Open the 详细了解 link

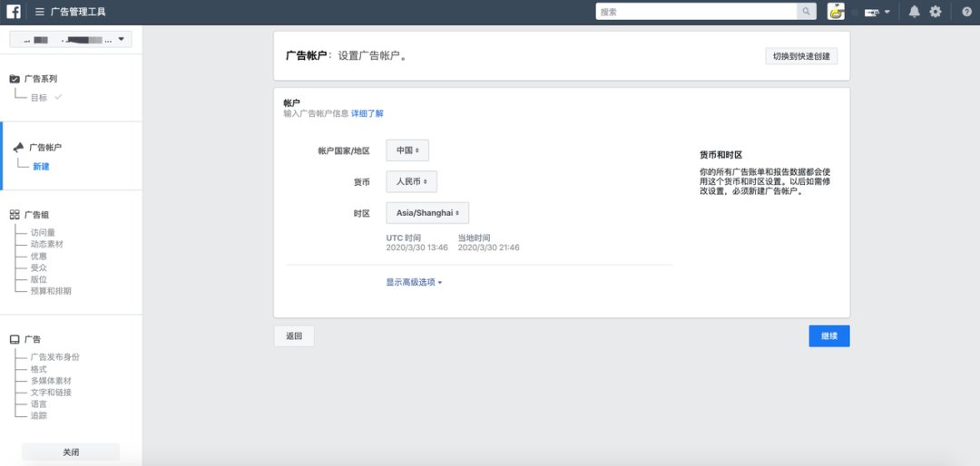[367, 113]
